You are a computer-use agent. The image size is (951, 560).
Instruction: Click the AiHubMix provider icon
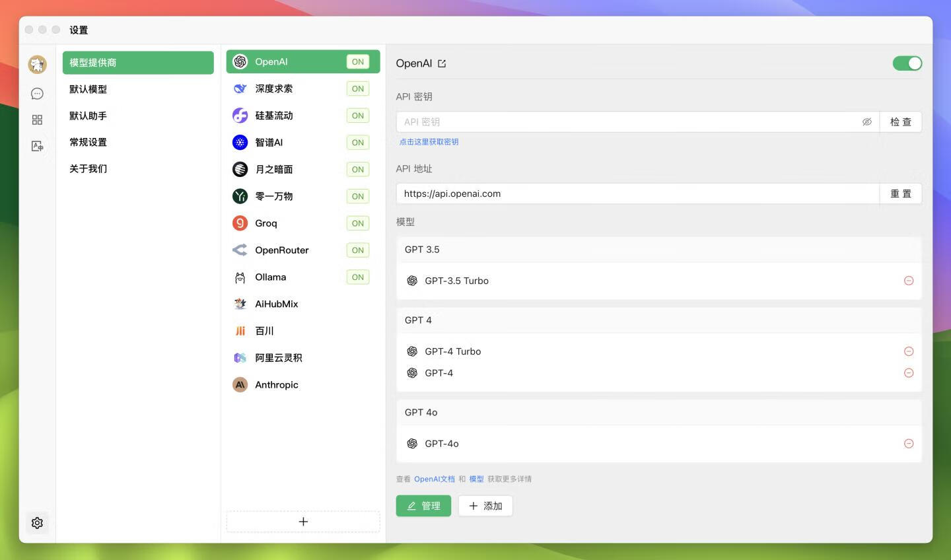coord(240,304)
